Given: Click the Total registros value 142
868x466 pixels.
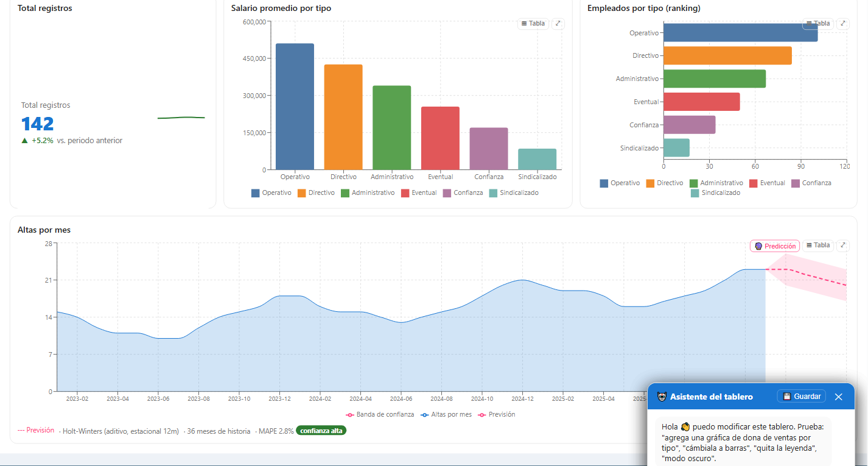Looking at the screenshot, I should (x=38, y=124).
